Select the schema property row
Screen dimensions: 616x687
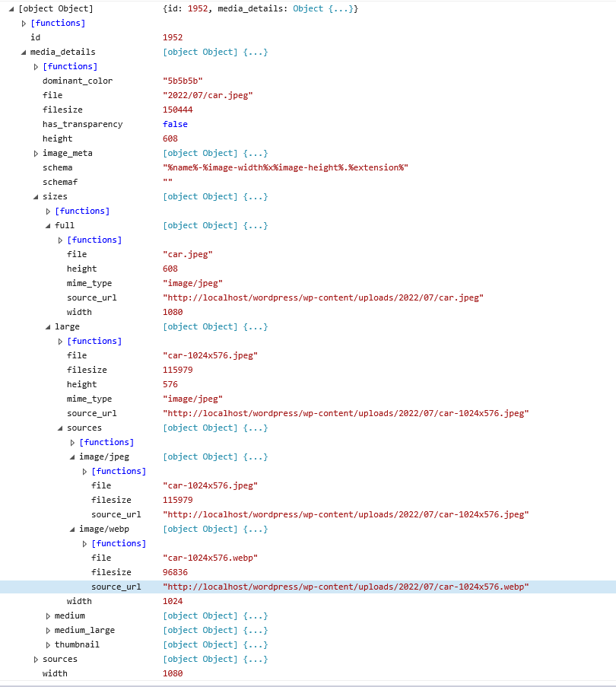pos(308,168)
